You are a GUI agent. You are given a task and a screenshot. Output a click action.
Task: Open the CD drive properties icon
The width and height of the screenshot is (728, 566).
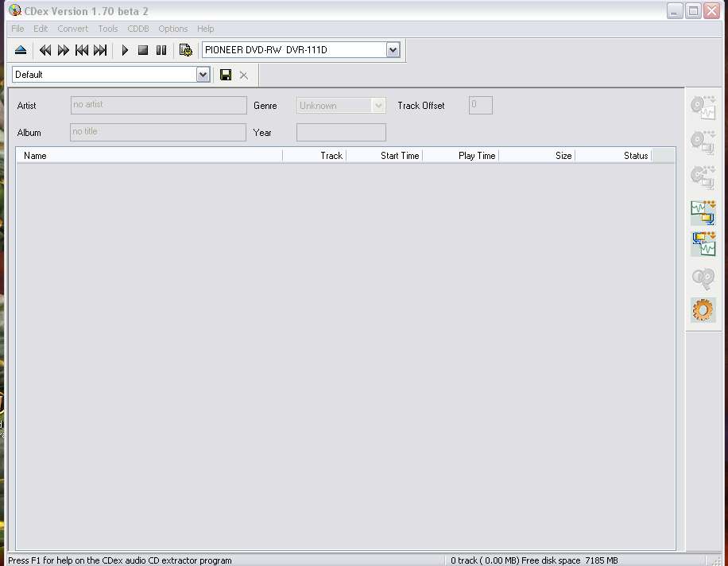(186, 50)
